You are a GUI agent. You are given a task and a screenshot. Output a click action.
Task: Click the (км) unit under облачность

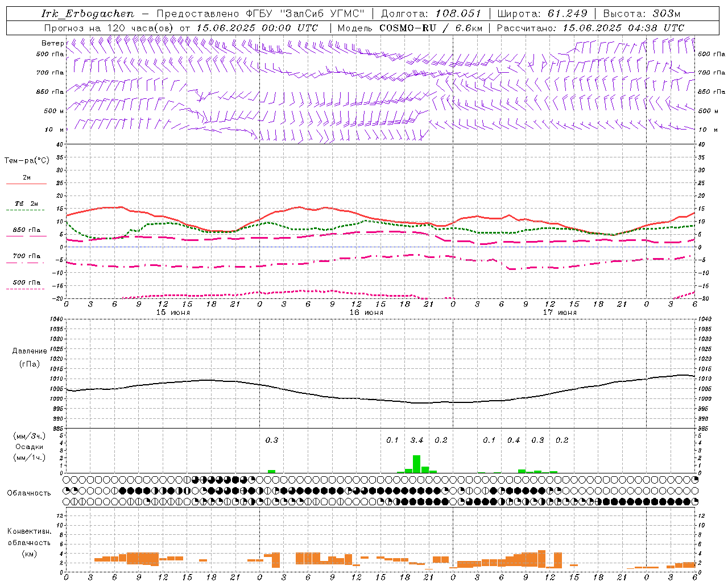click(x=29, y=554)
